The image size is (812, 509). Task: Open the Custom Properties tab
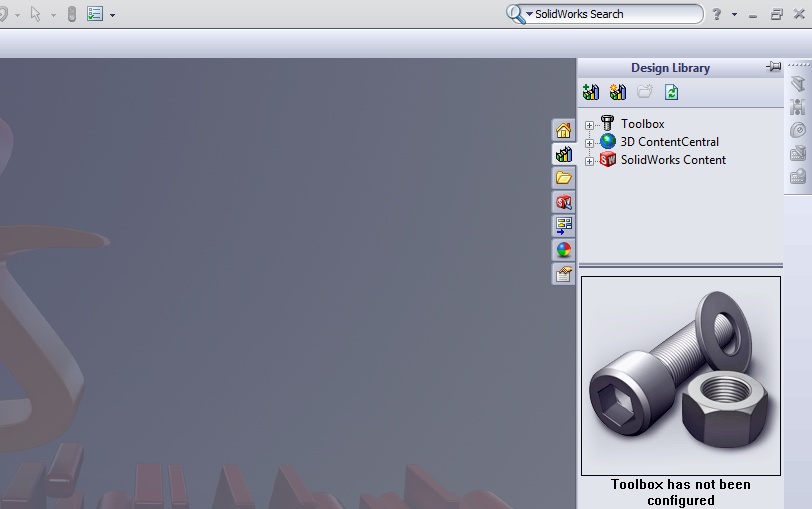(x=563, y=274)
